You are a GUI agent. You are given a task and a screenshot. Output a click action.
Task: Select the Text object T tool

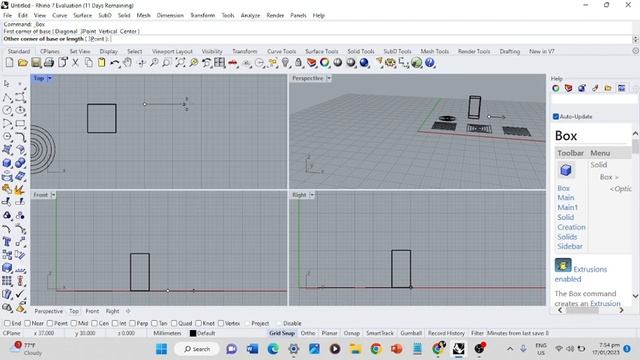point(7,242)
